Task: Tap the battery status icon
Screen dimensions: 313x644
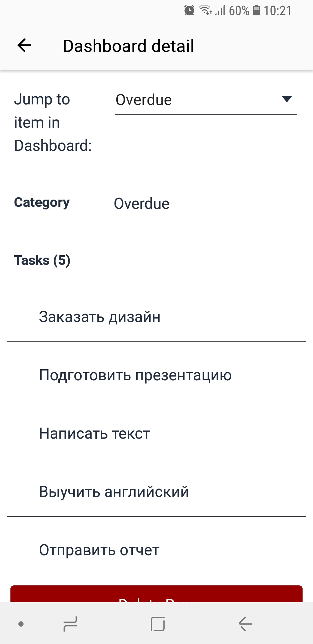Action: click(x=256, y=10)
